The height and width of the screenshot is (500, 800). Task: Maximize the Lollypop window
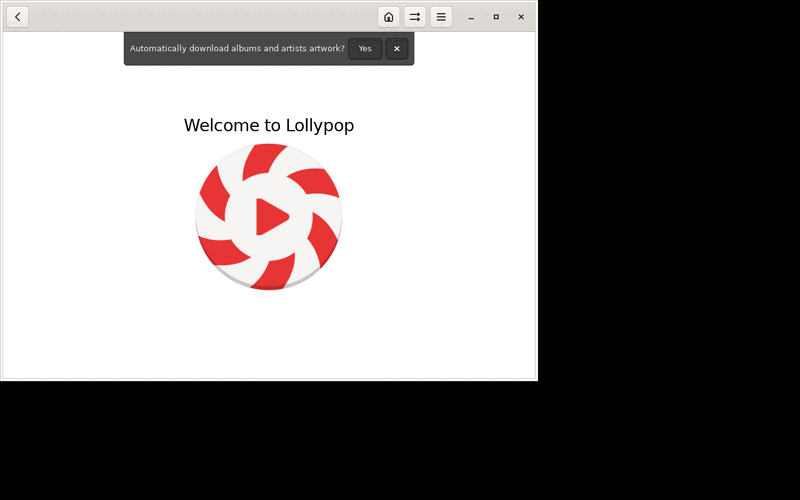click(496, 17)
